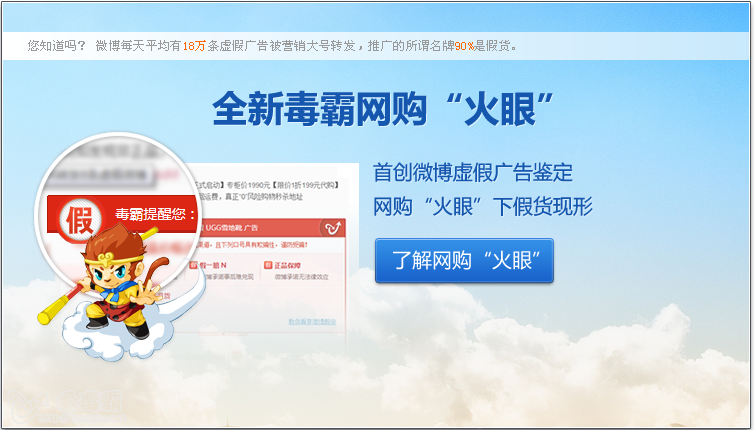This screenshot has height=430, width=755.
Task: Click the 您知道吗？ text in the top bar
Action: [x=57, y=46]
